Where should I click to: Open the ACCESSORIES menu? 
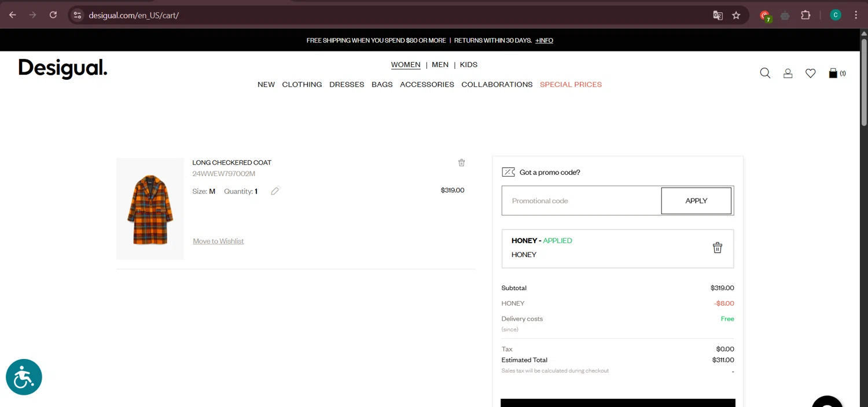427,85
